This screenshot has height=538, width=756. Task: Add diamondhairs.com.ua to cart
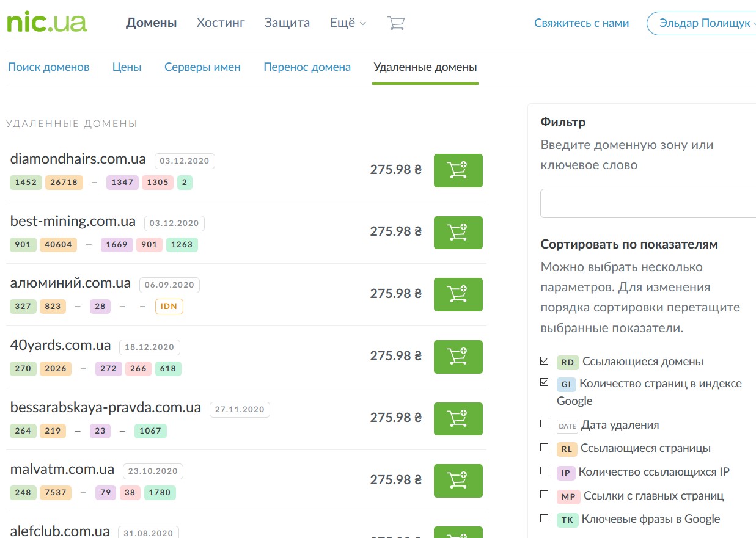point(458,170)
